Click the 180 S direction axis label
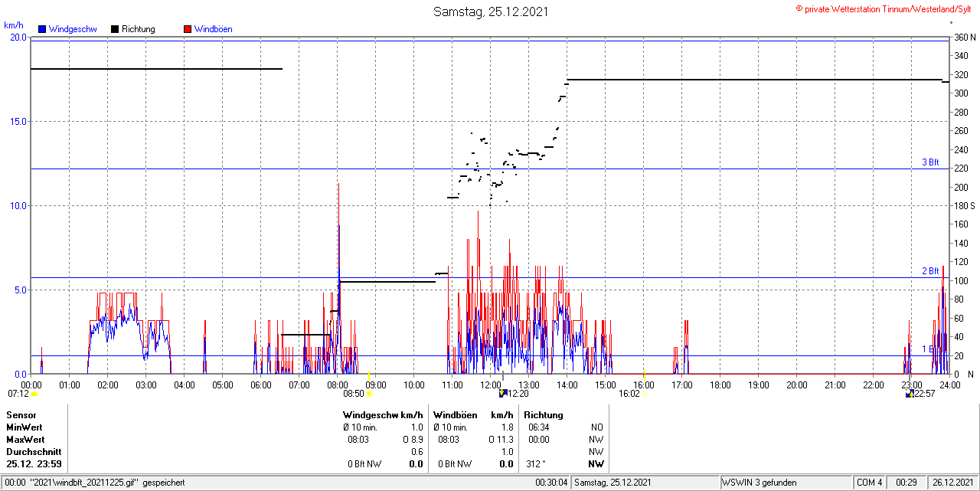Viewport: 980px width, 491px height. [x=964, y=205]
